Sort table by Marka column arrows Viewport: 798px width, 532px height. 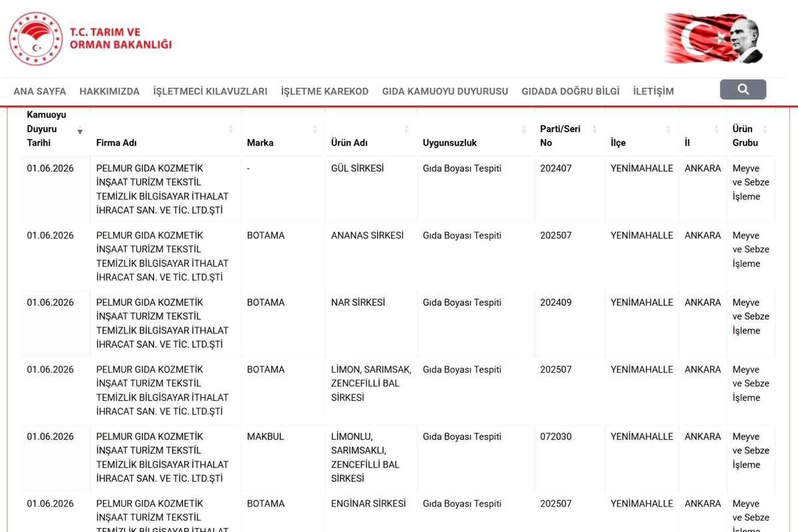click(315, 129)
